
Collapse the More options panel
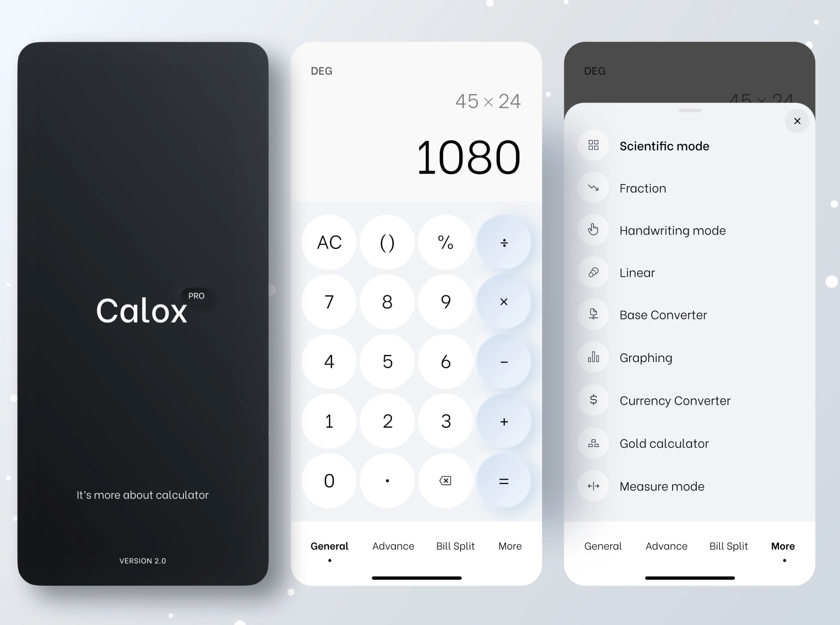797,121
